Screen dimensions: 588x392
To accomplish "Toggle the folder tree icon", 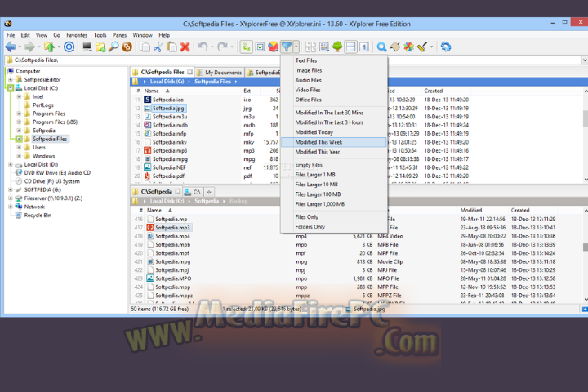I will click(247, 47).
